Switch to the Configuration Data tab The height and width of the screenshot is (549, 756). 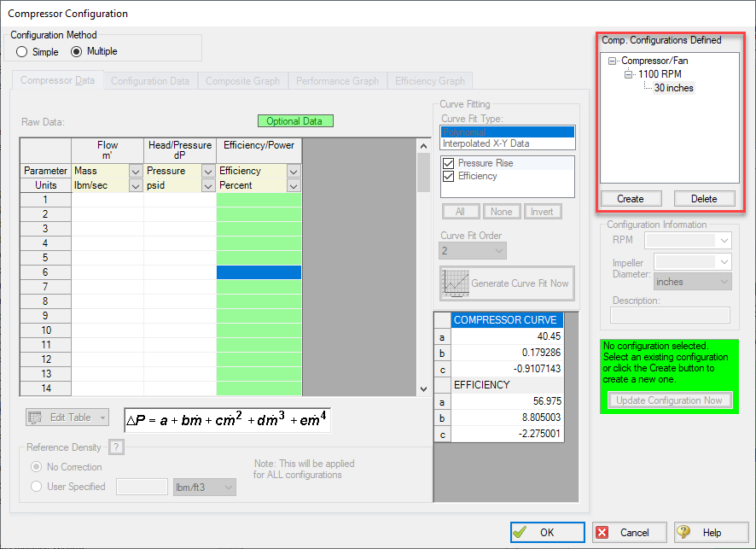point(150,81)
